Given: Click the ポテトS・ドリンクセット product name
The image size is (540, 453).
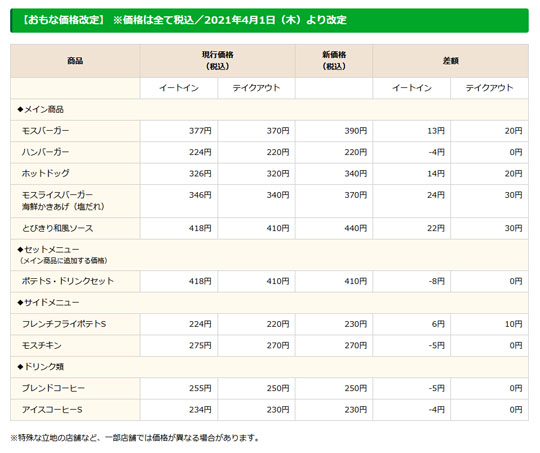Looking at the screenshot, I should (68, 281).
